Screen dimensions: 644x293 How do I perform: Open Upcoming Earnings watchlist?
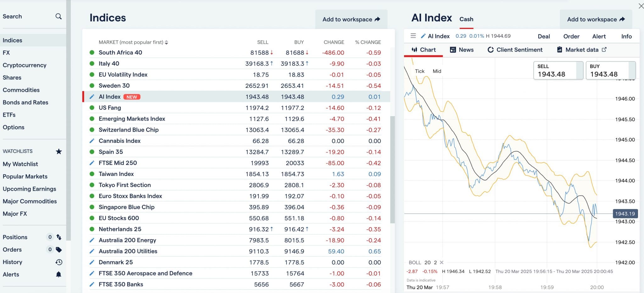point(30,189)
